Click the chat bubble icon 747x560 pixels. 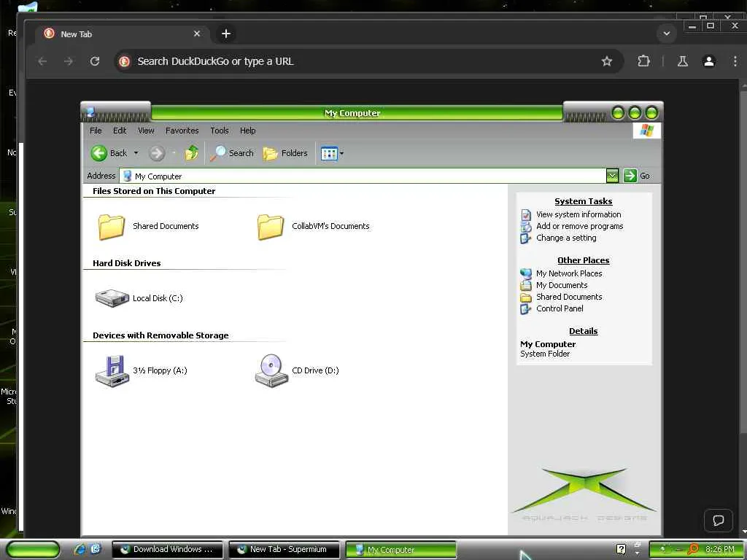pyautogui.click(x=718, y=520)
